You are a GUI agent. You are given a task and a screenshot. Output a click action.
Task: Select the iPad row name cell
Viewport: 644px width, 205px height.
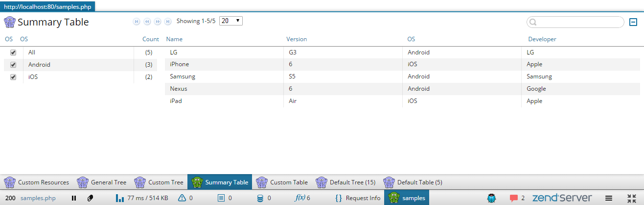pos(225,101)
